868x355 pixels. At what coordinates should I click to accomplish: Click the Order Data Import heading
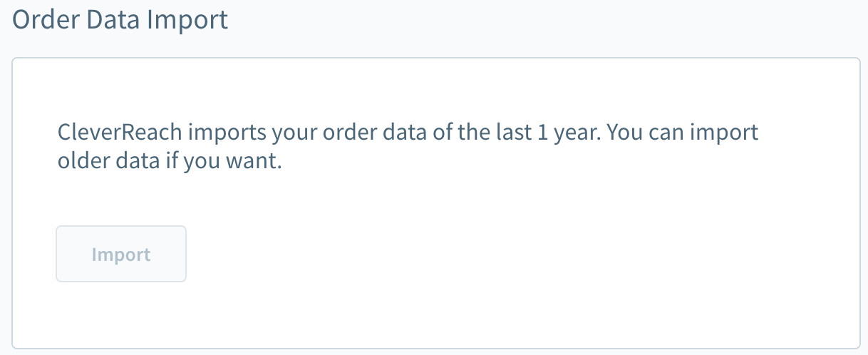click(120, 19)
